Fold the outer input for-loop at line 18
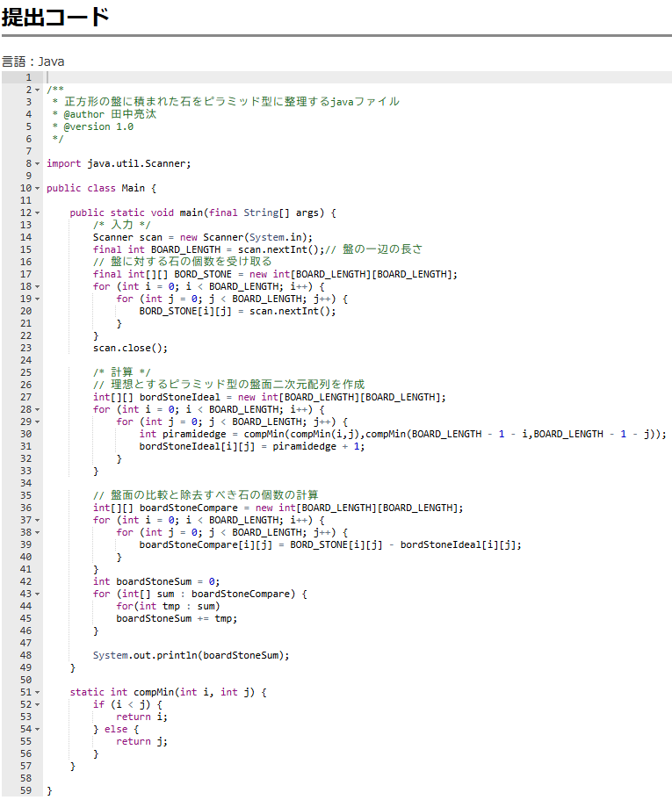This screenshot has width=672, height=800. pos(38,286)
